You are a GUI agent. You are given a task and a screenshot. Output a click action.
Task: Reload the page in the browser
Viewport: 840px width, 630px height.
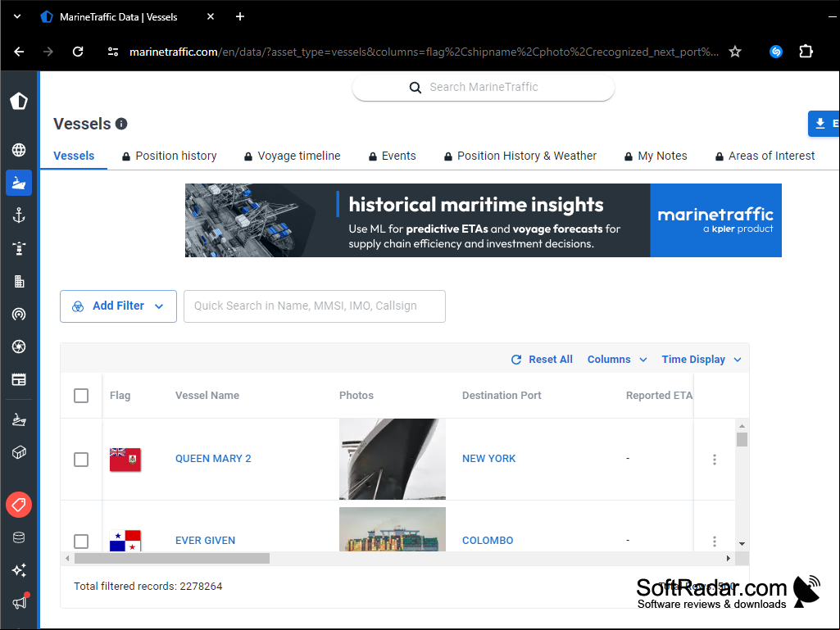click(x=78, y=52)
